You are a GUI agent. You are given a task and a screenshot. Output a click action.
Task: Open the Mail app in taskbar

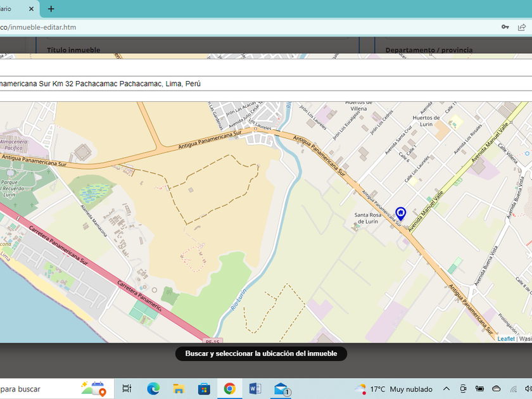point(281,388)
